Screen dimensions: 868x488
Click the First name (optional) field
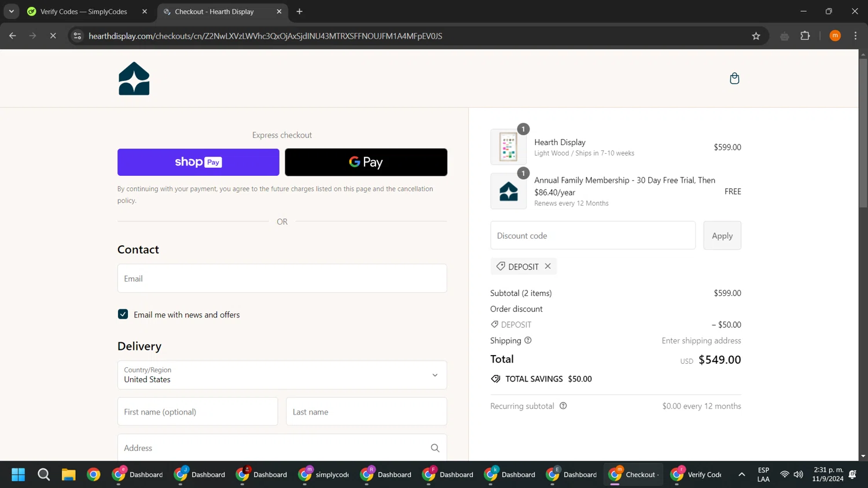click(198, 412)
